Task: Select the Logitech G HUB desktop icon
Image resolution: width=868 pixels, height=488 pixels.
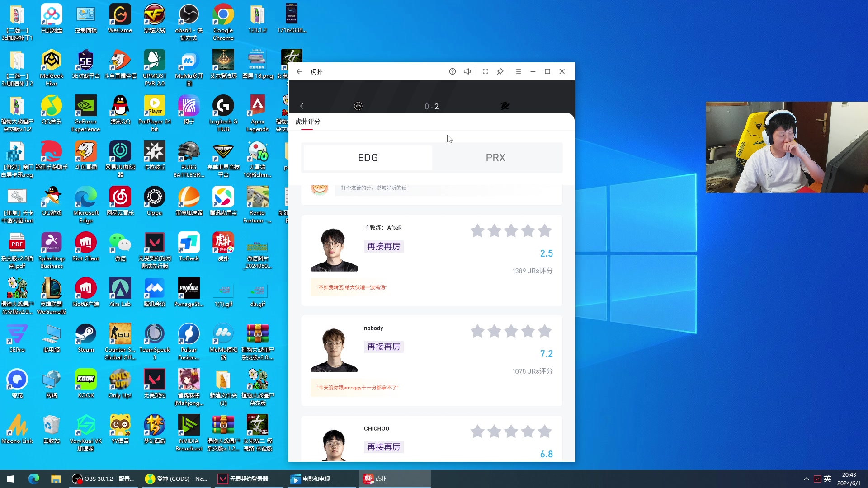Action: tap(223, 113)
